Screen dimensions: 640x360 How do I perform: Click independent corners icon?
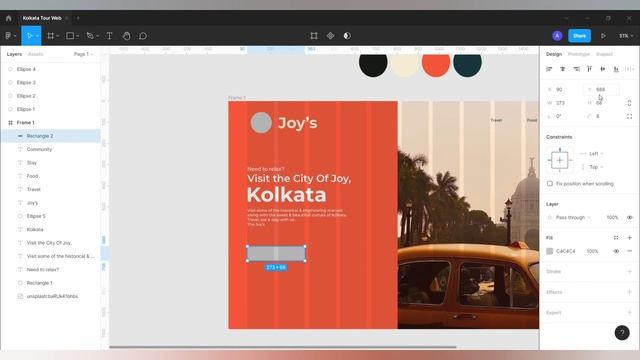(x=629, y=116)
